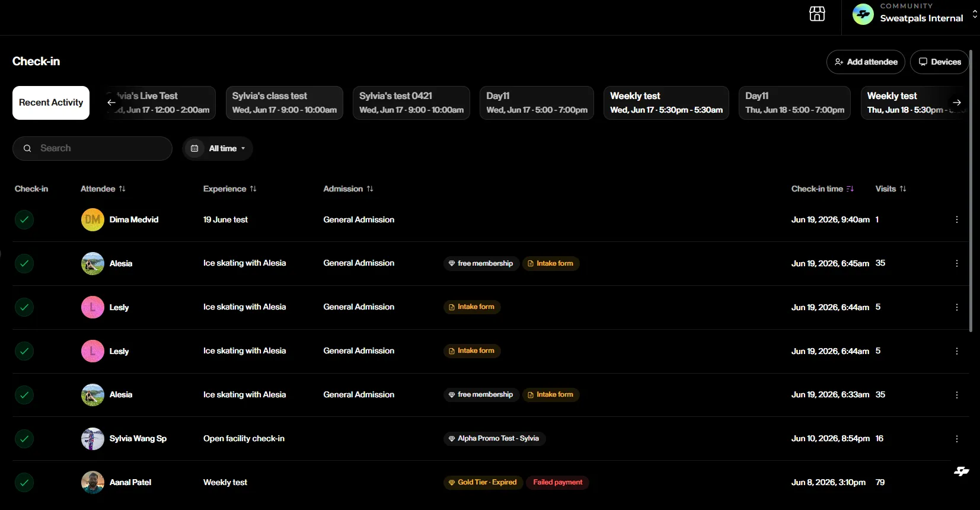Viewport: 980px width, 510px height.
Task: Toggle check-in for Dima Medvid
Action: coord(24,219)
